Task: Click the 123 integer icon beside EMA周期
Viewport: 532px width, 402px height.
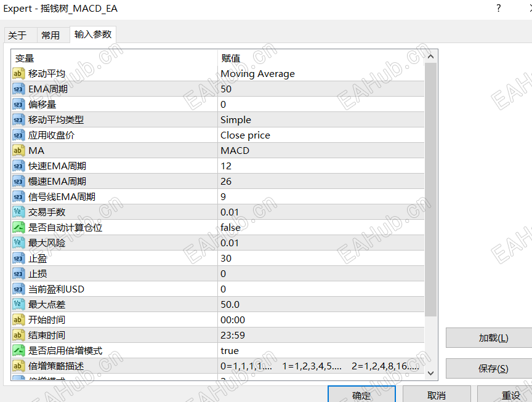Action: coord(17,89)
